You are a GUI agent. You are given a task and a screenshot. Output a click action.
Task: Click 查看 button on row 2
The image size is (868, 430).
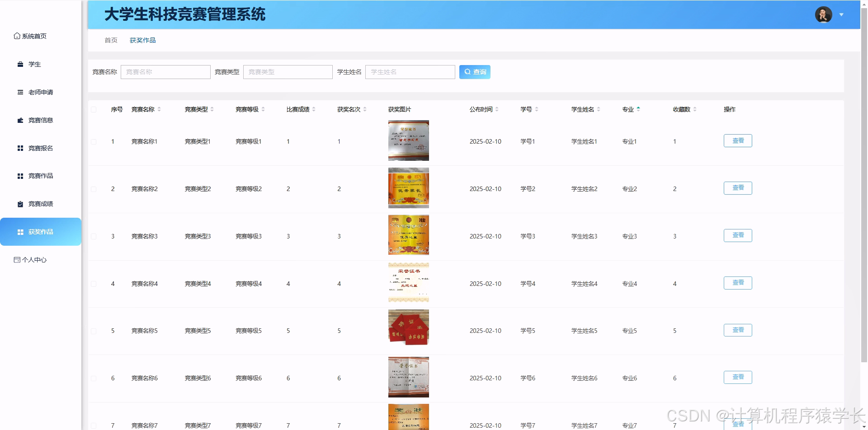[738, 188]
